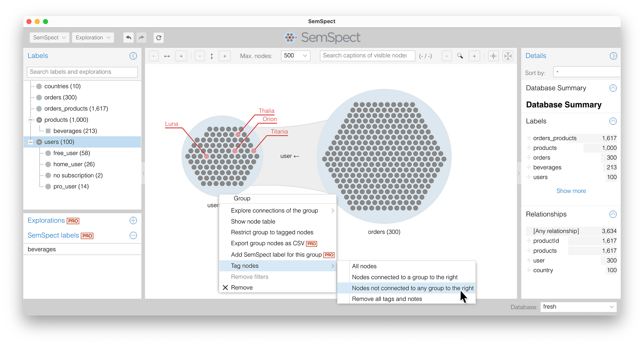Viewport: 644px width, 346px height.
Task: Select Nodes not connected to any group
Action: click(x=406, y=288)
